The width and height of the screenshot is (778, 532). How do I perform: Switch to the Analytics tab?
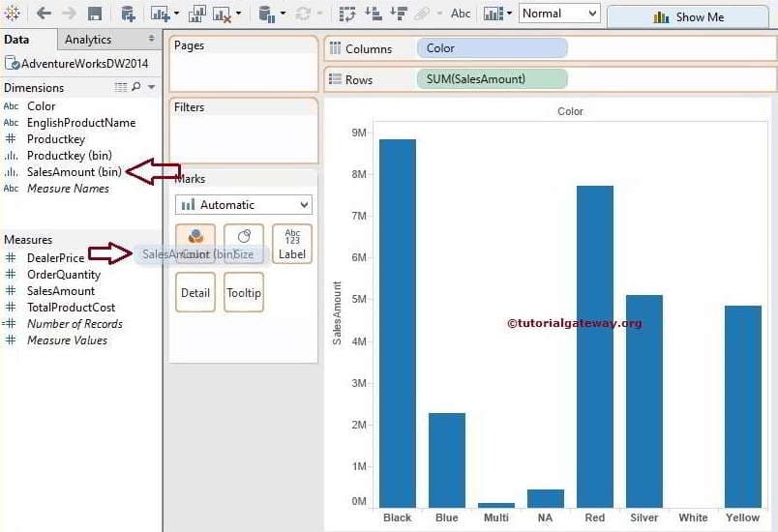pos(88,40)
